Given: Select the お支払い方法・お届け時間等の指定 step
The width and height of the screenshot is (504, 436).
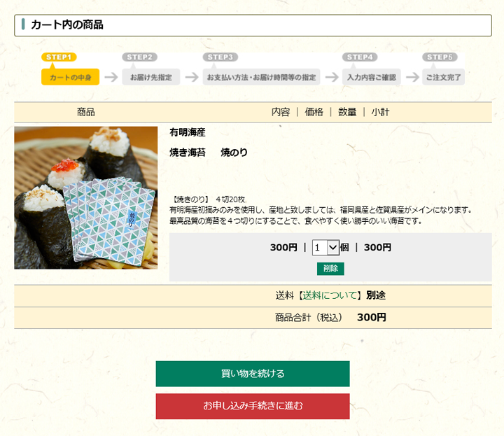Looking at the screenshot, I should 261,77.
